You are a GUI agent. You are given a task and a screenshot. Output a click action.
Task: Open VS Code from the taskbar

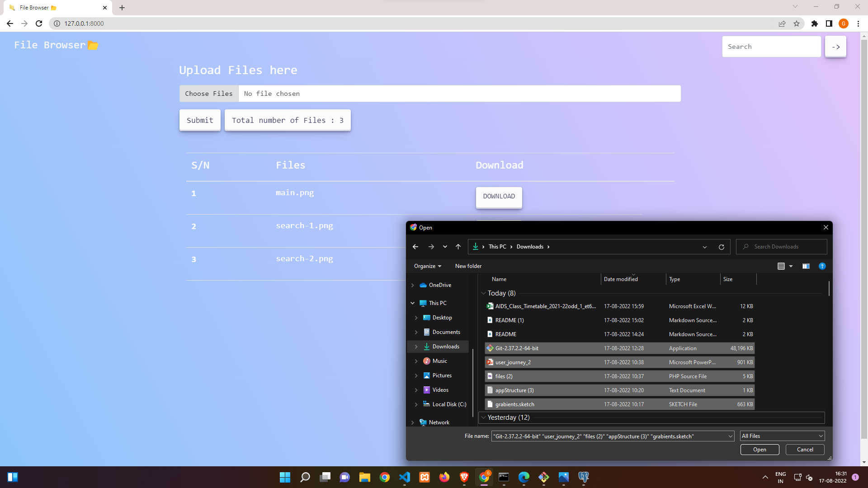point(405,478)
